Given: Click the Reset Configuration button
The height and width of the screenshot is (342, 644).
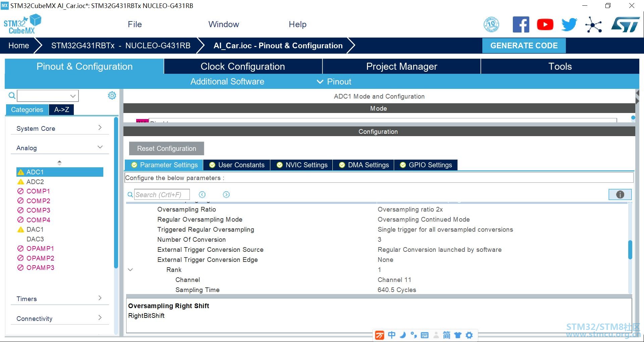Looking at the screenshot, I should pyautogui.click(x=166, y=149).
